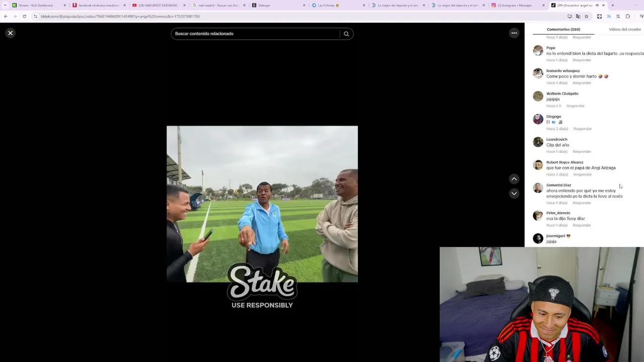Open the translate page icon
Screen dimensions: 644x362
pos(578,16)
